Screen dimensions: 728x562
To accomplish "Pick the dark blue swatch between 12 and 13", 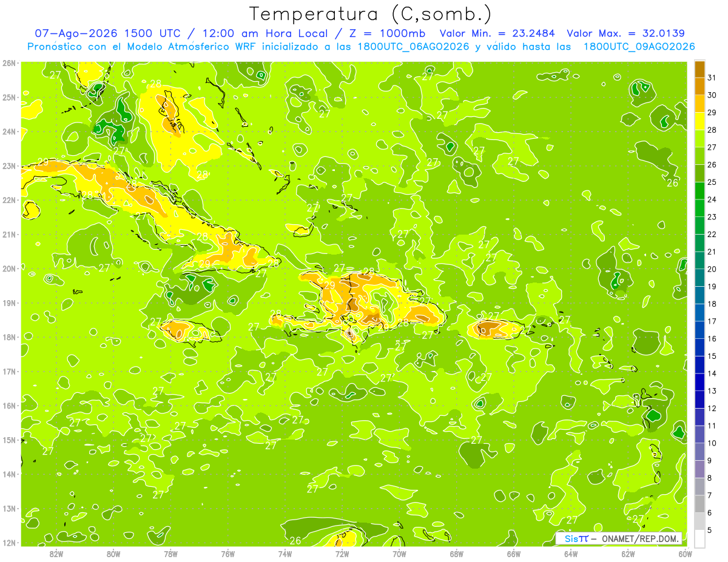I will tap(699, 400).
